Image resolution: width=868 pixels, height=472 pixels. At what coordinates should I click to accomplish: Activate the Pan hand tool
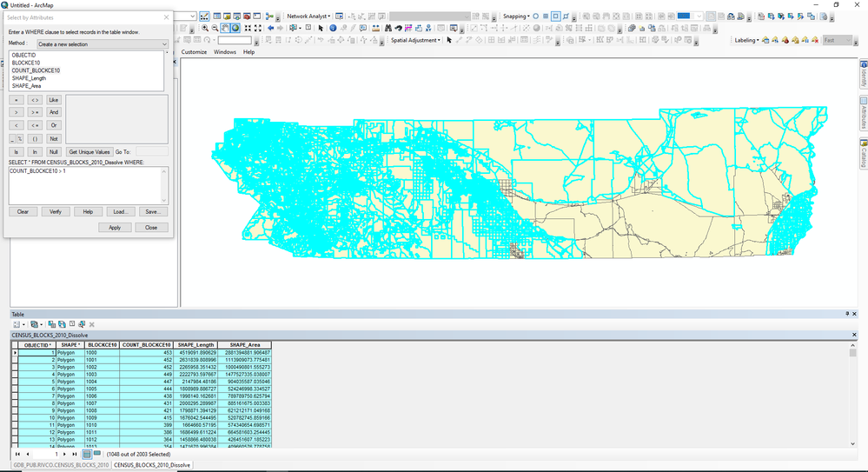(x=225, y=28)
